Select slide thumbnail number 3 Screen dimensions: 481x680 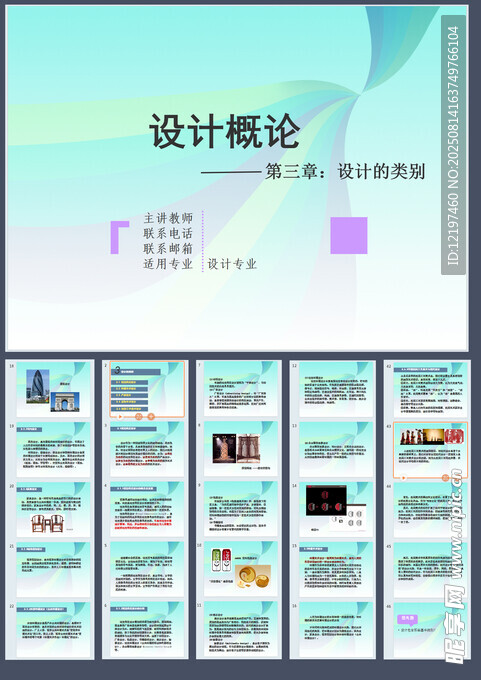(147, 450)
